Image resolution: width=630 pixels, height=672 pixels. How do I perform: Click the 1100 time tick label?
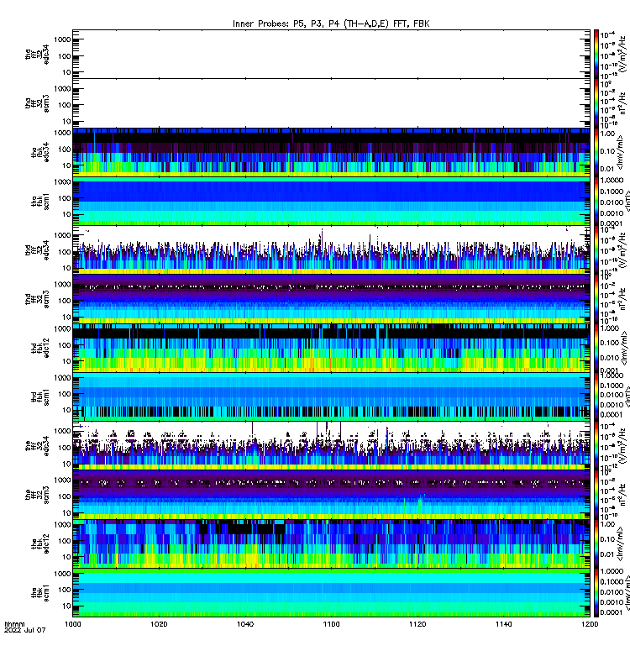331,624
